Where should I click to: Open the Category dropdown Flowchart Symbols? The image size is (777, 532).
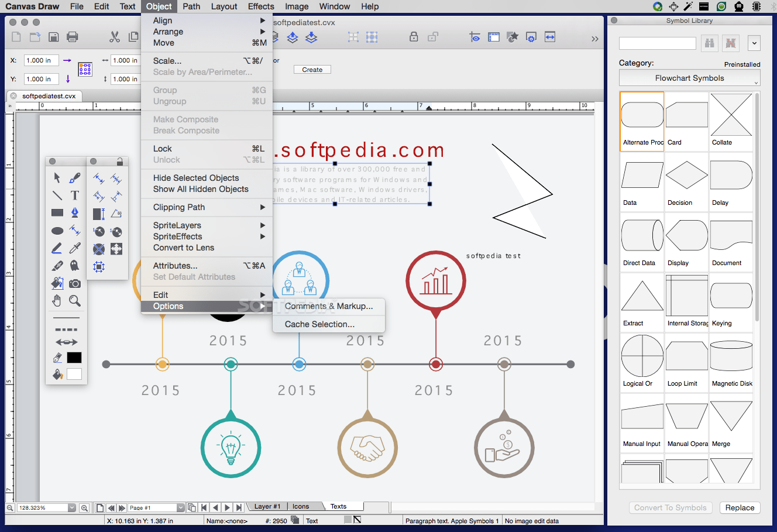coord(689,78)
